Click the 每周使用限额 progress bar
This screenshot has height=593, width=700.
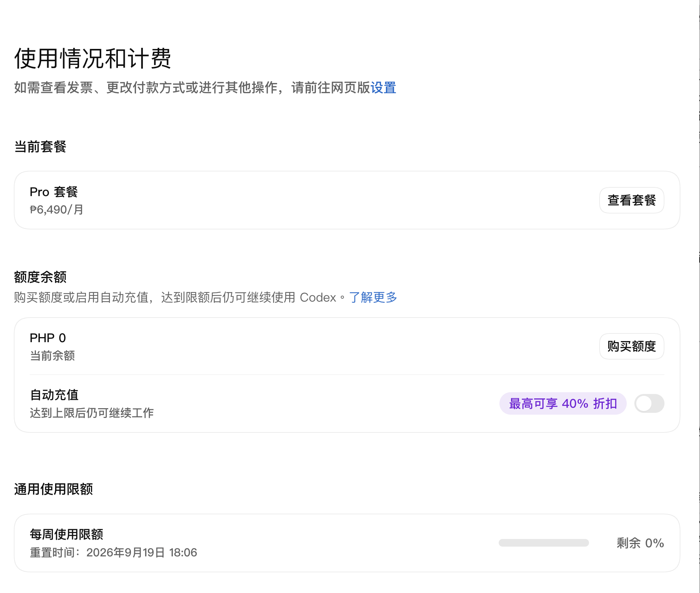544,543
